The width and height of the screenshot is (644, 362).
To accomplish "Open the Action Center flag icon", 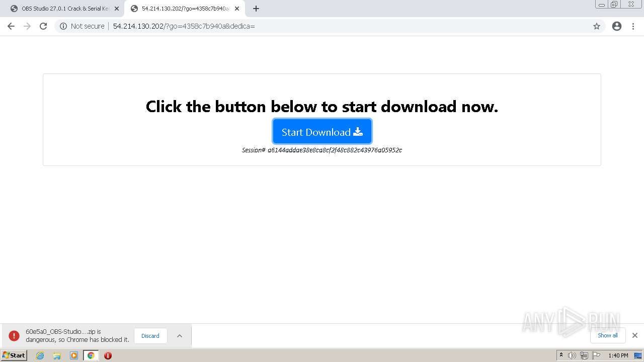I will pos(596,355).
